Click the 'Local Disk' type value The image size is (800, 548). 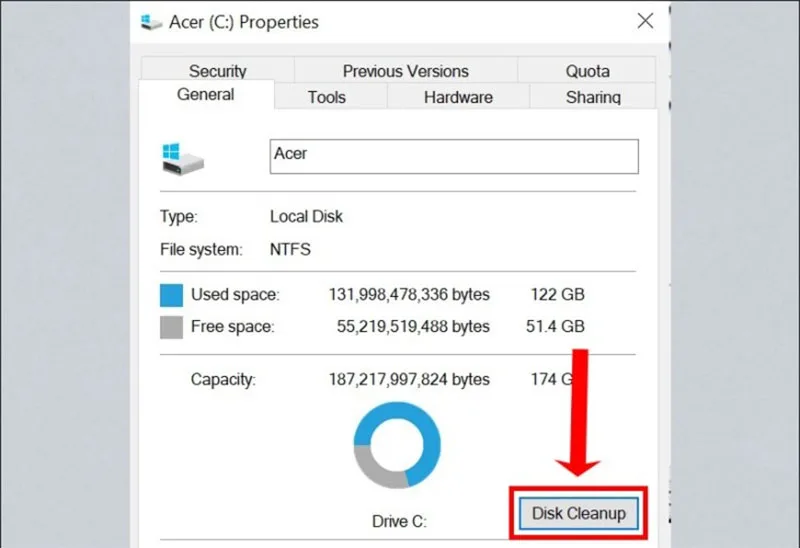coord(306,216)
